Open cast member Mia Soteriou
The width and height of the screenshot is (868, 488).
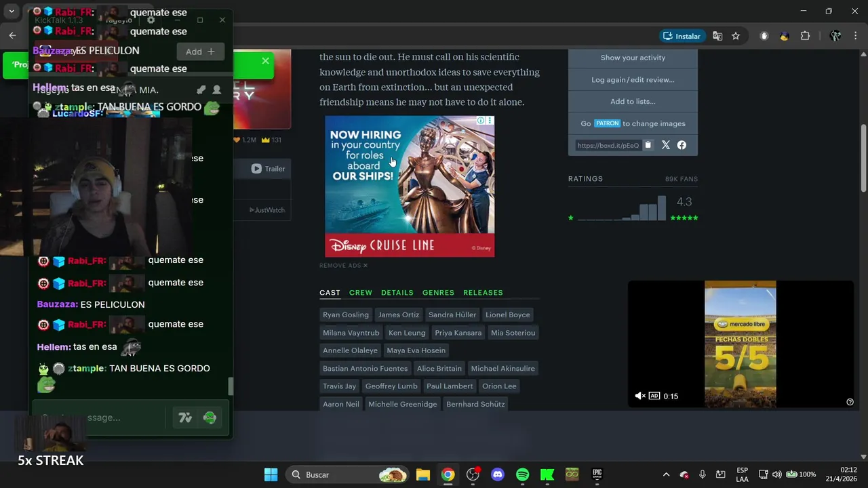click(x=513, y=333)
